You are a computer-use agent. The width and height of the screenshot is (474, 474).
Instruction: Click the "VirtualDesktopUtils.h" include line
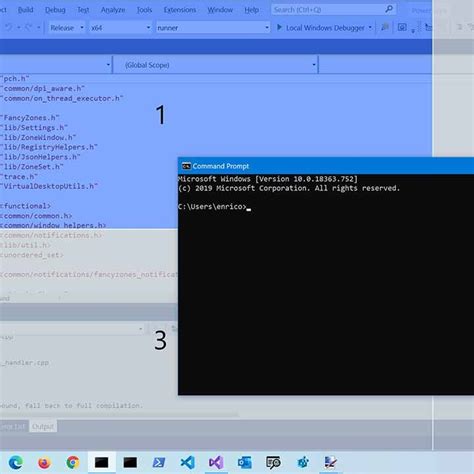(49, 186)
